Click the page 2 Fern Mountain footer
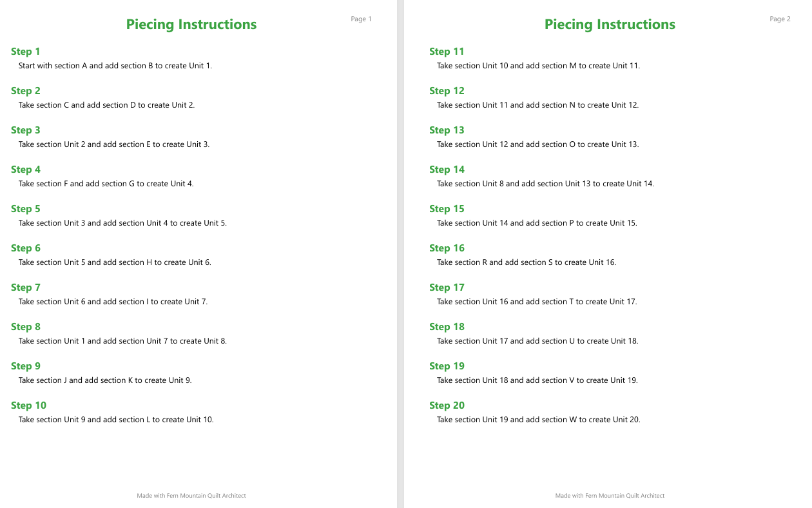This screenshot has width=812, height=508. click(x=610, y=496)
